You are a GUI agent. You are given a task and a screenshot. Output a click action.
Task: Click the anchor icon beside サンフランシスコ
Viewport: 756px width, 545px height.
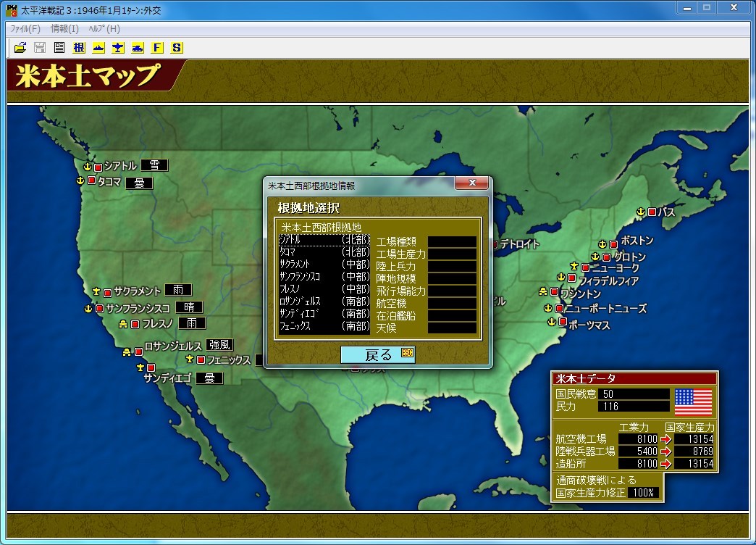tap(88, 308)
